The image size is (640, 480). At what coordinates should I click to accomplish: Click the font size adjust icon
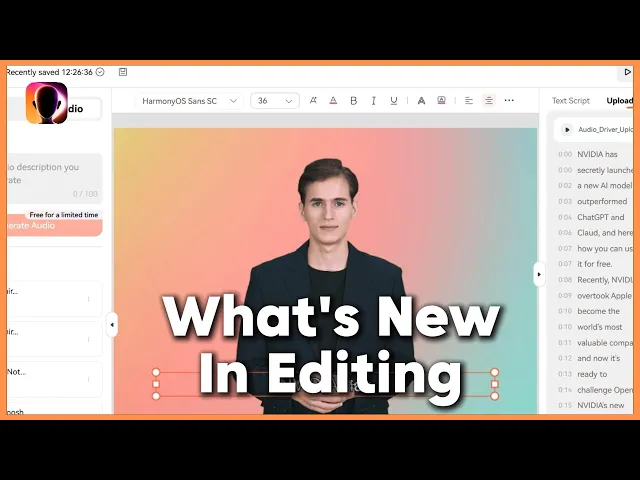point(313,100)
